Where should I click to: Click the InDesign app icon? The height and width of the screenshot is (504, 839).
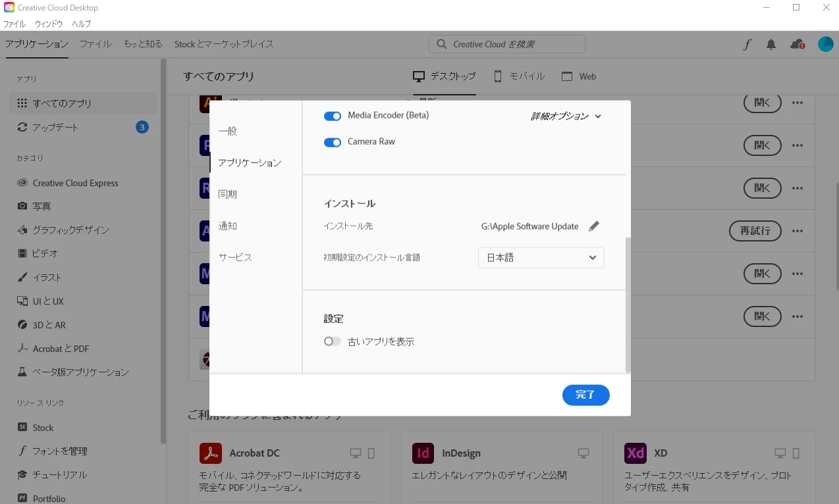423,453
